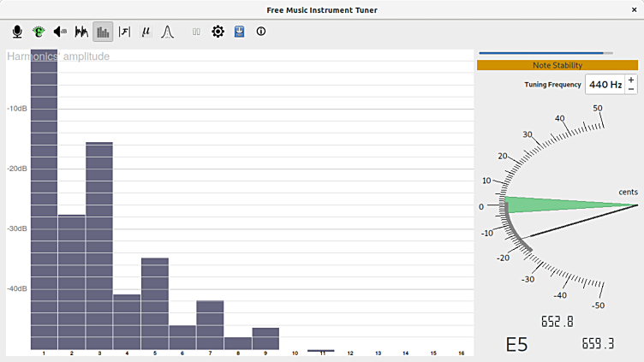Show the bell curve statistics view
Image resolution: width=644 pixels, height=362 pixels.
[168, 33]
